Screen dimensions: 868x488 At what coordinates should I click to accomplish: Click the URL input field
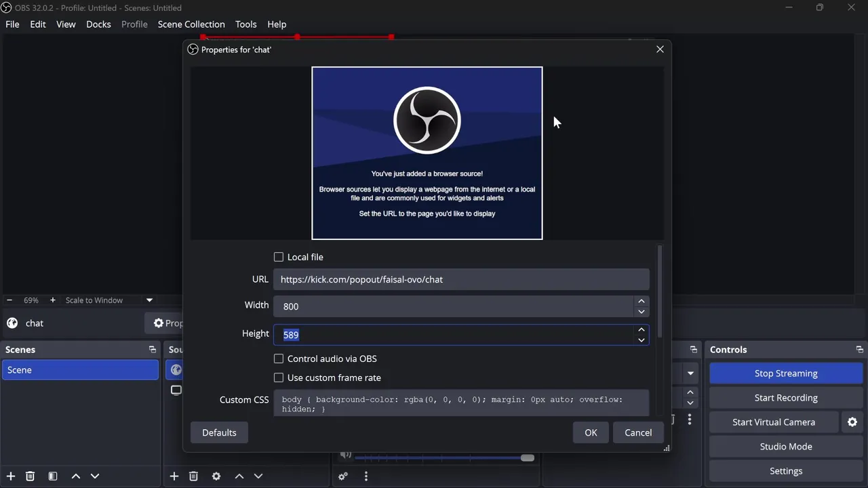point(461,279)
